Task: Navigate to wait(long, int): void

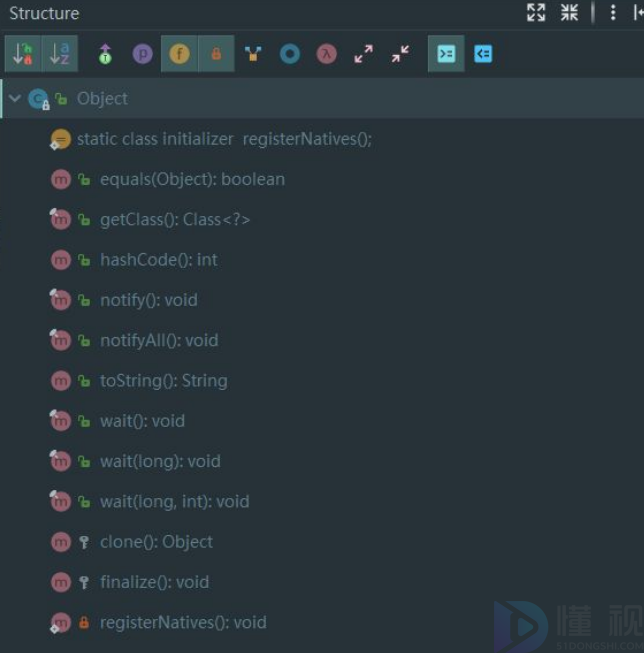Action: pyautogui.click(x=175, y=502)
